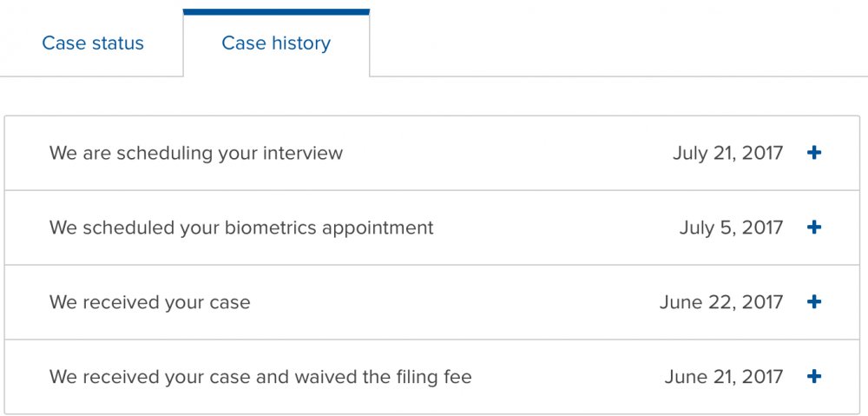
Task: Select 'We received your case and waived the filing fee' text
Action: tap(260, 378)
